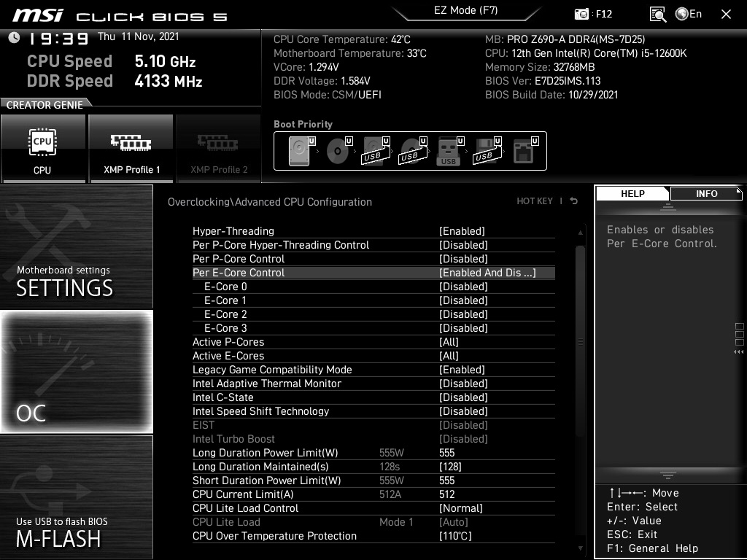Screen dimensions: 747x560
Task: Select the hard disk boot device icon
Action: click(x=301, y=151)
